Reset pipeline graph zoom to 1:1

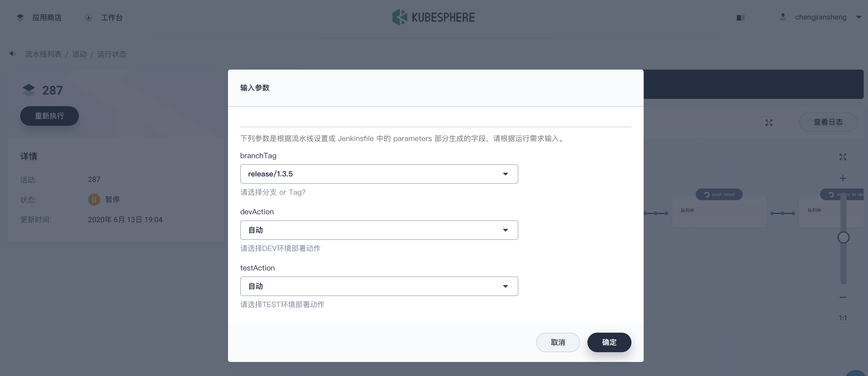point(842,318)
